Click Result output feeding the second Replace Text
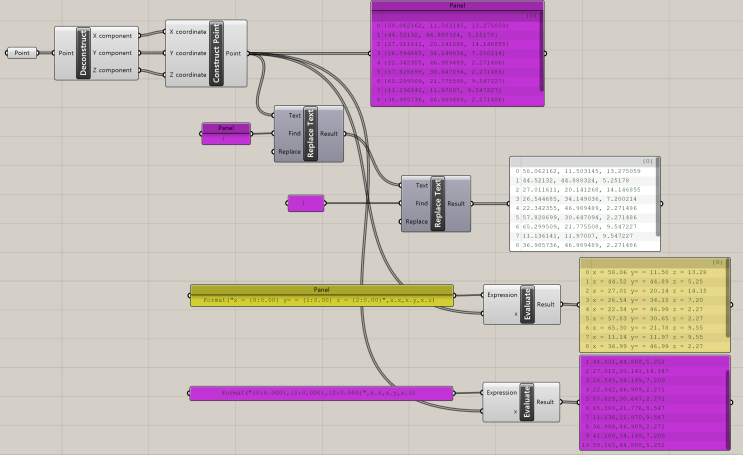This screenshot has width=743, height=455. tap(329, 134)
